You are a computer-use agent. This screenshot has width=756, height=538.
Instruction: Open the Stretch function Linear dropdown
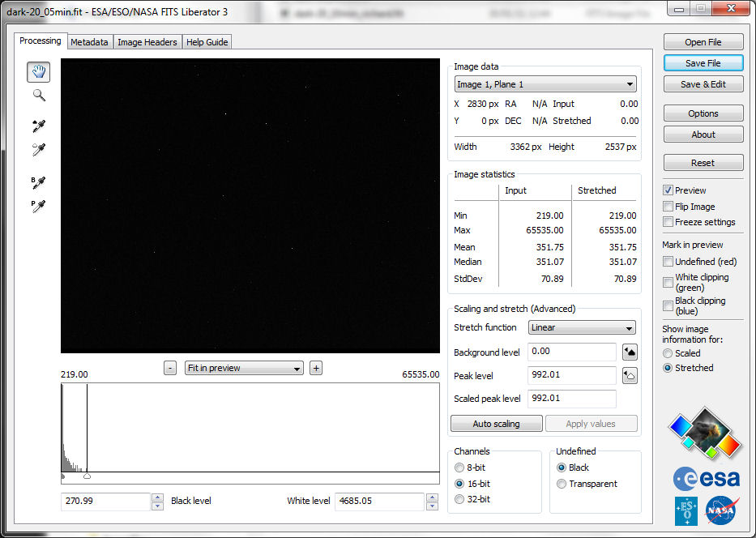click(x=582, y=327)
